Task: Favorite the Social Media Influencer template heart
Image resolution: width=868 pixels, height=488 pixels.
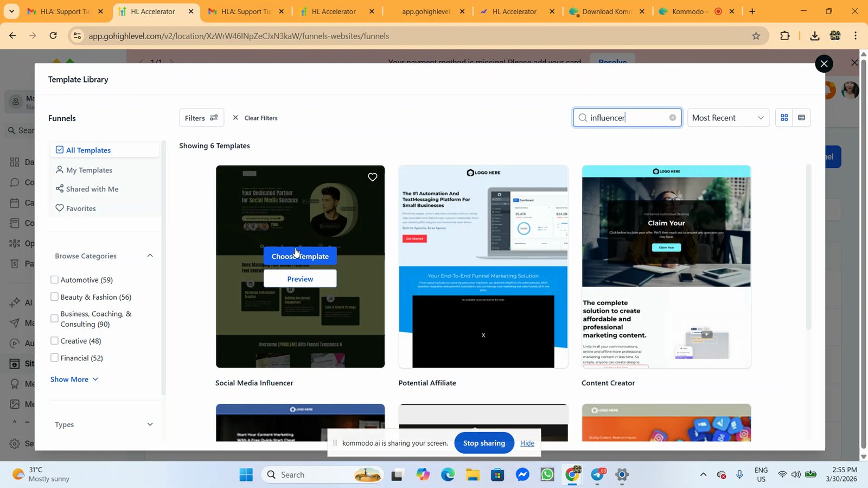Action: [x=372, y=177]
